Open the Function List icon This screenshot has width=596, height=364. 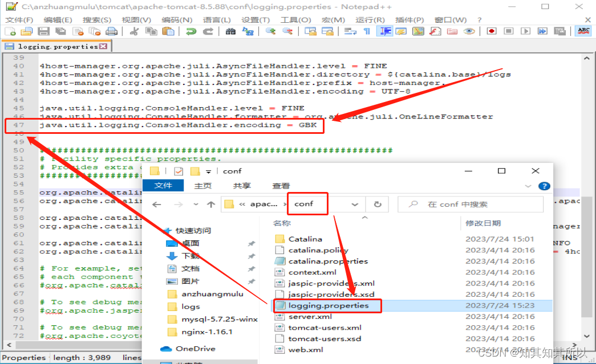(435, 31)
